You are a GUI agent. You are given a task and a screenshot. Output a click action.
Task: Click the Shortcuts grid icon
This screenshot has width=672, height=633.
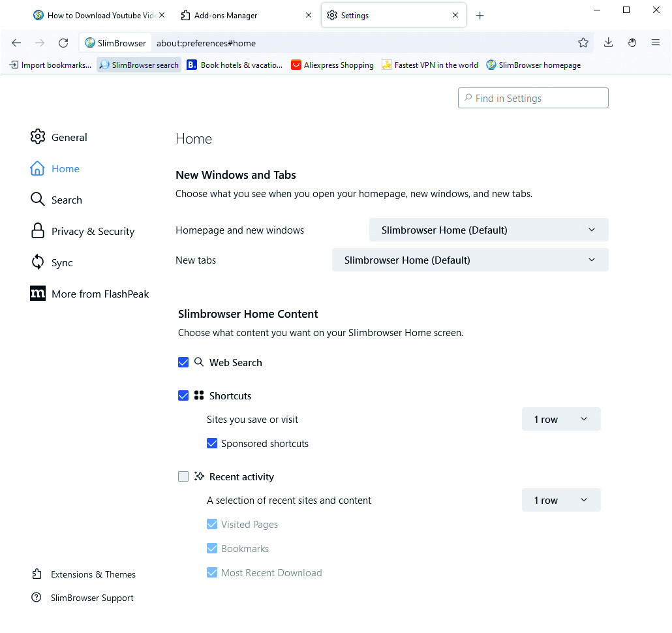199,395
